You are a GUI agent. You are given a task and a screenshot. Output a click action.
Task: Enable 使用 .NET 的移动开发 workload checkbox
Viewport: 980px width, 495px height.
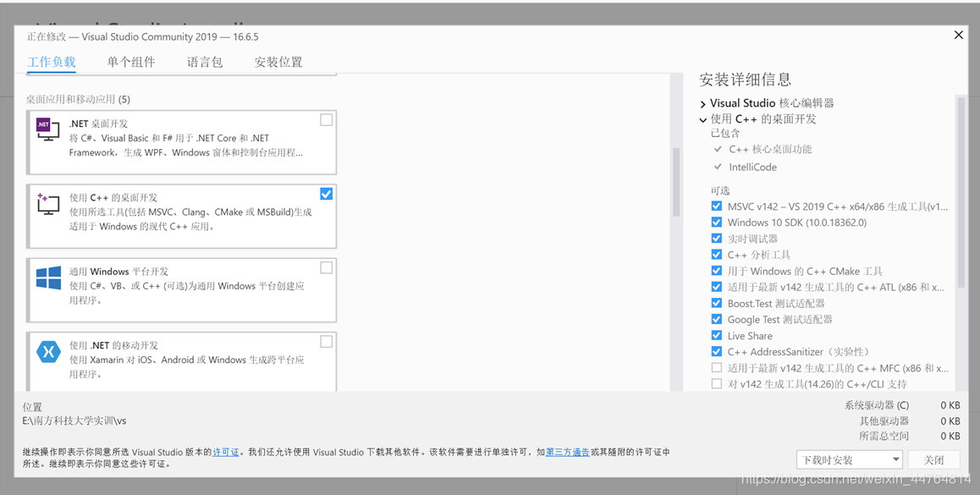[327, 341]
